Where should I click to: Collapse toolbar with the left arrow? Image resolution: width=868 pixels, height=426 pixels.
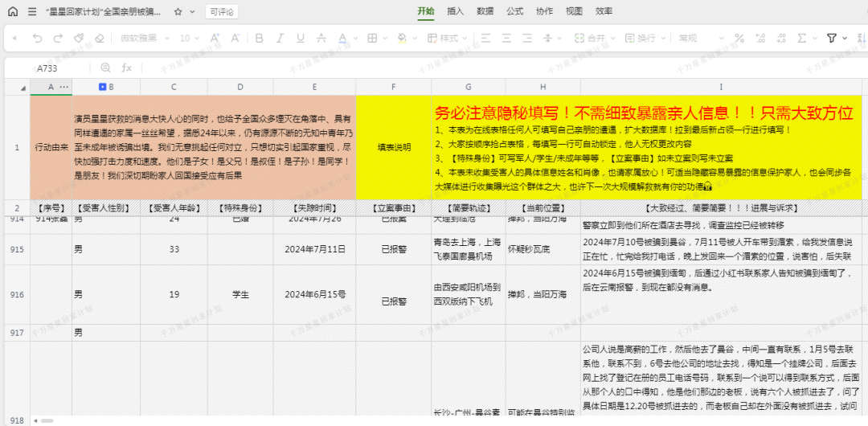point(14,39)
